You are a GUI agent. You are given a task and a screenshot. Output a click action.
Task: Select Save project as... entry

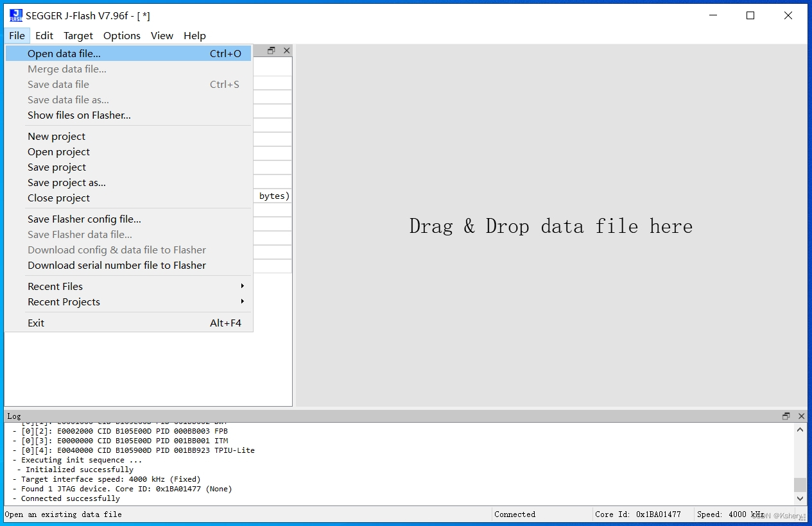coord(128,183)
